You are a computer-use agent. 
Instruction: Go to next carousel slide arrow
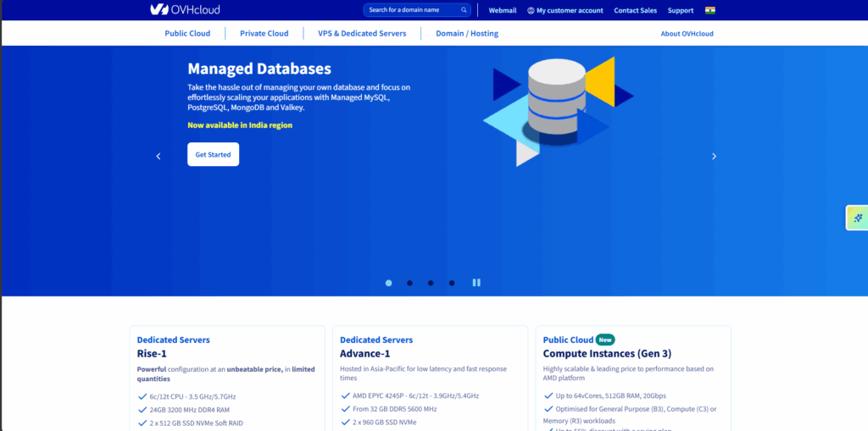pos(714,156)
